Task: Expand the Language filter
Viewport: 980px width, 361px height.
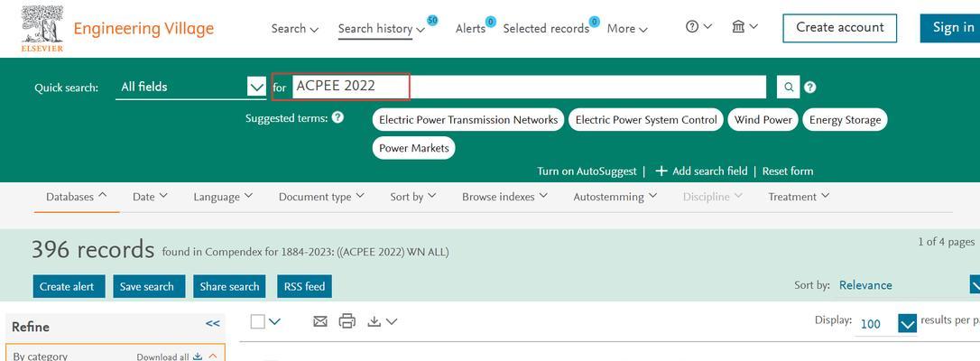Action: 223,197
